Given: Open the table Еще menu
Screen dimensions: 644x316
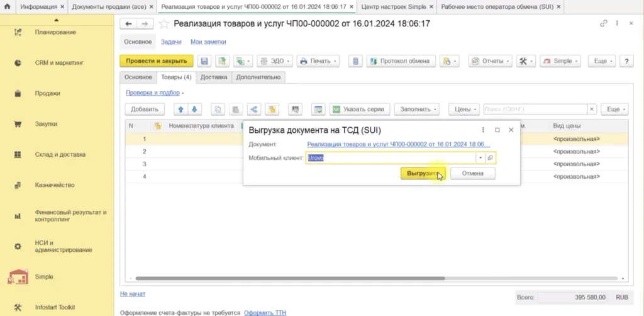Looking at the screenshot, I should [614, 110].
